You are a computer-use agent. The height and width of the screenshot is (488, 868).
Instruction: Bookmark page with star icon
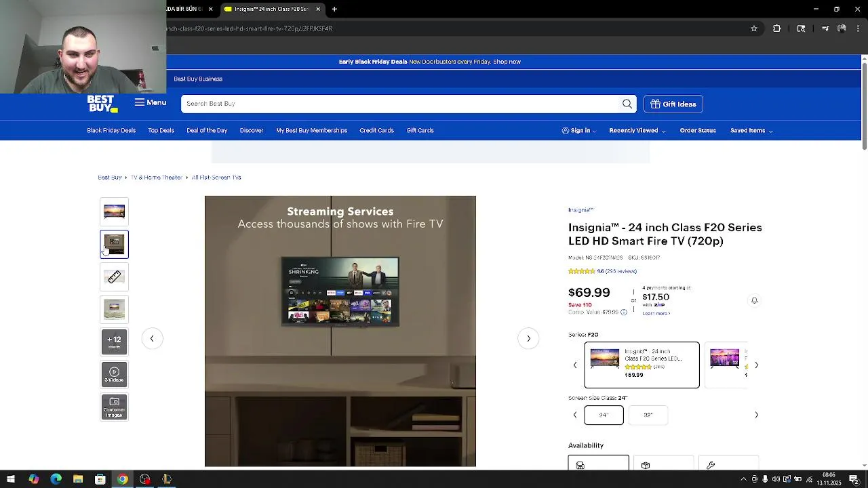(x=754, y=28)
